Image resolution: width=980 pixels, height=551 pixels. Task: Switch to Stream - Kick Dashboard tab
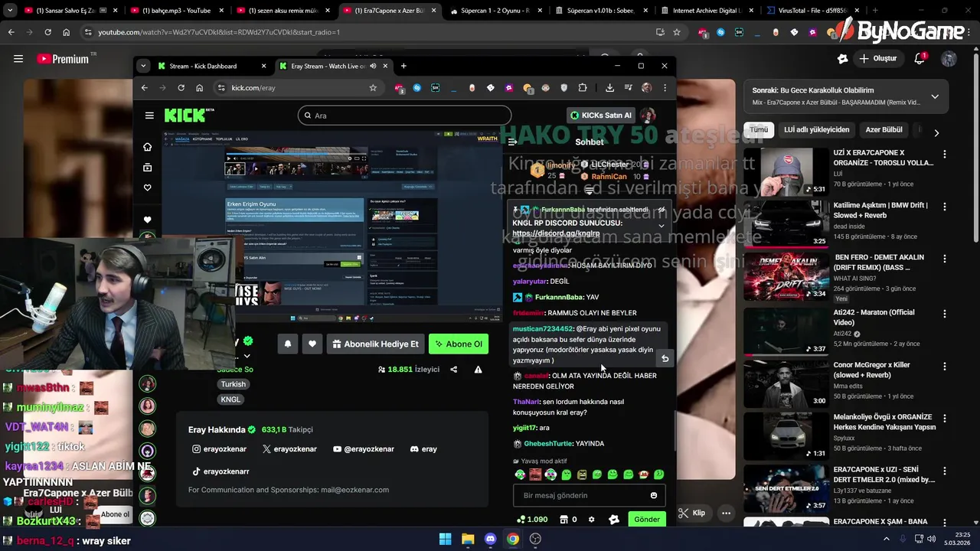point(211,66)
